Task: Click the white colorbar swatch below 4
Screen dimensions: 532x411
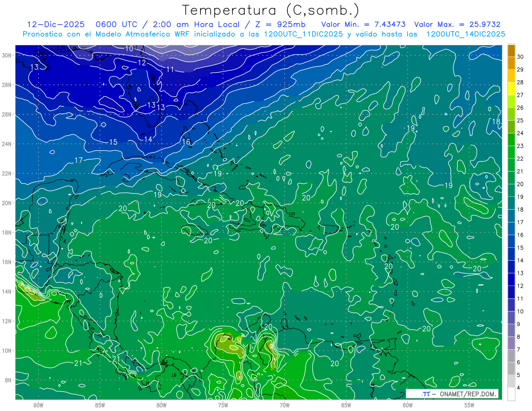Action: 511,394
